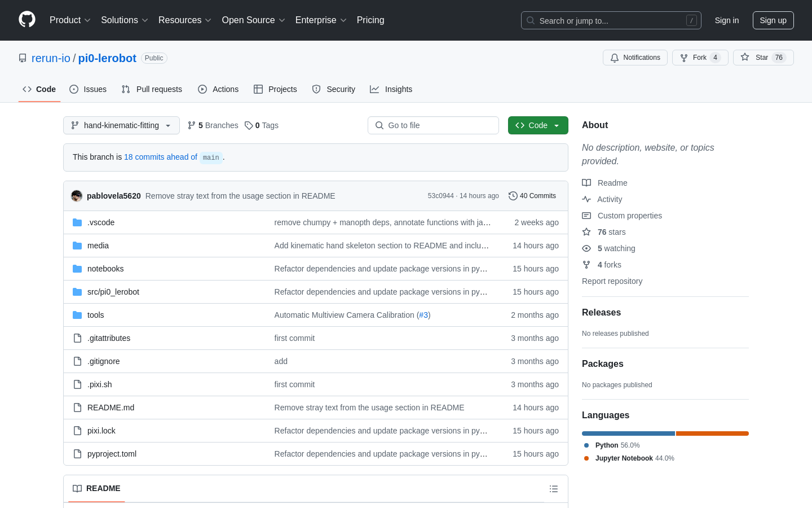The width and height of the screenshot is (812, 508).
Task: Open the Pricing page link
Action: point(370,20)
